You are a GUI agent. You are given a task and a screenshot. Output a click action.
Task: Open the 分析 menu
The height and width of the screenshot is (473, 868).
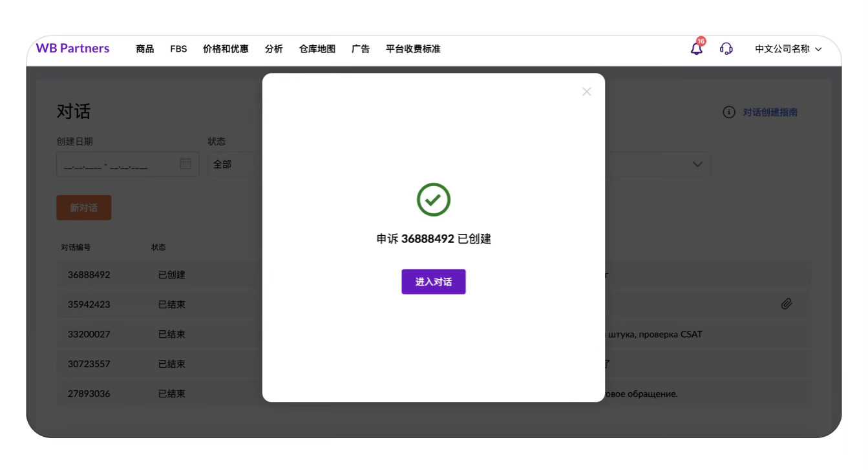click(x=274, y=49)
